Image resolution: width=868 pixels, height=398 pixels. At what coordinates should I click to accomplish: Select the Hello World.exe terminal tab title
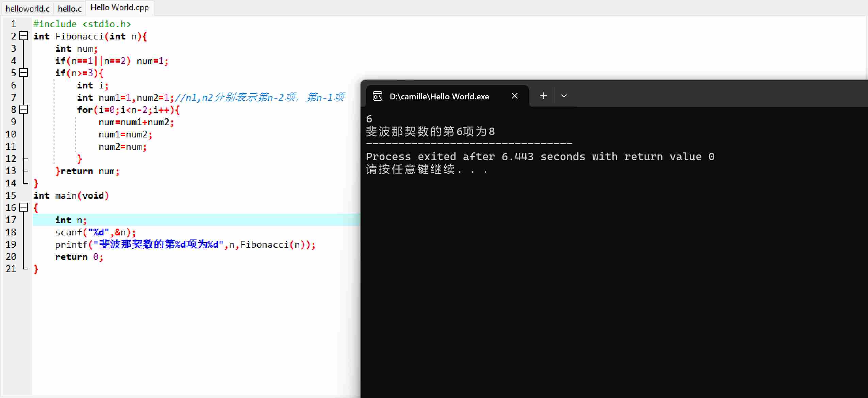(439, 97)
